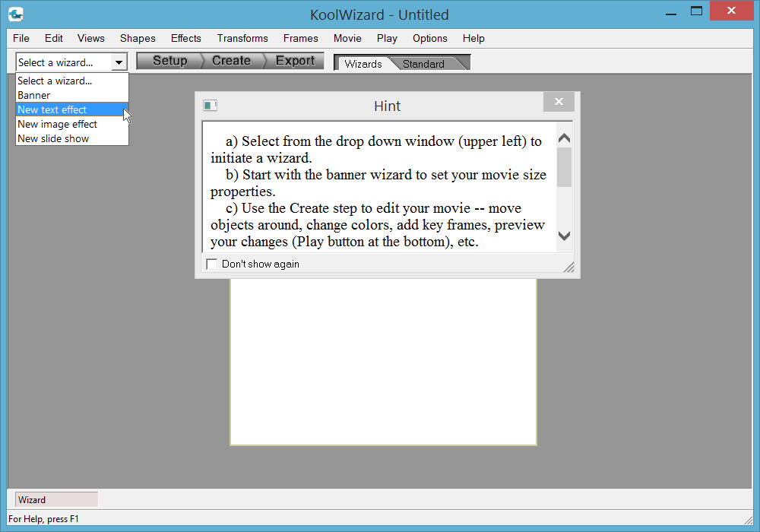
Task: Open the File menu
Action: tap(21, 38)
